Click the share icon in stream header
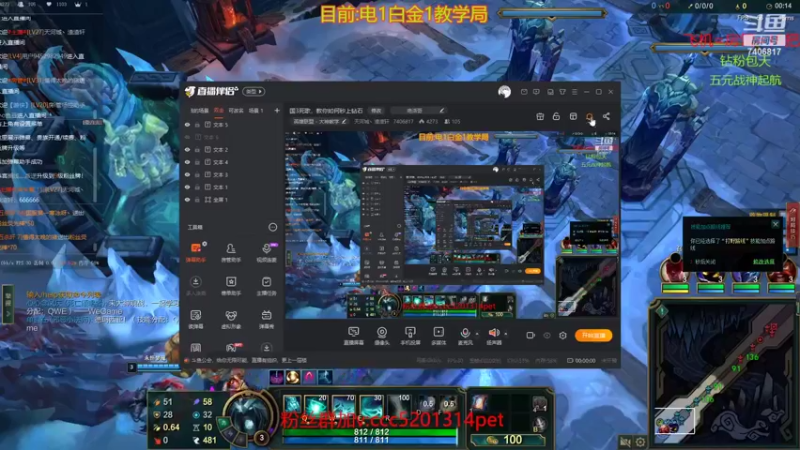Viewport: 800px width, 450px height. (606, 116)
